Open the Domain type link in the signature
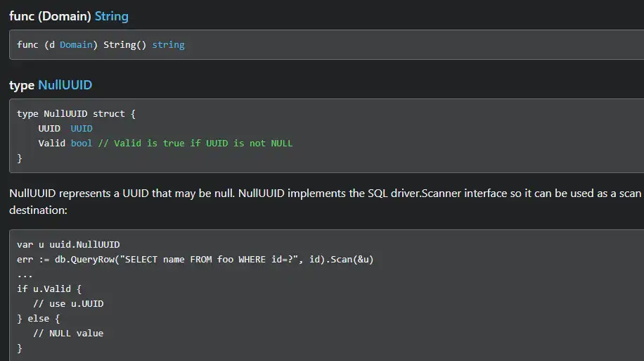The height and width of the screenshot is (361, 644). [x=76, y=44]
